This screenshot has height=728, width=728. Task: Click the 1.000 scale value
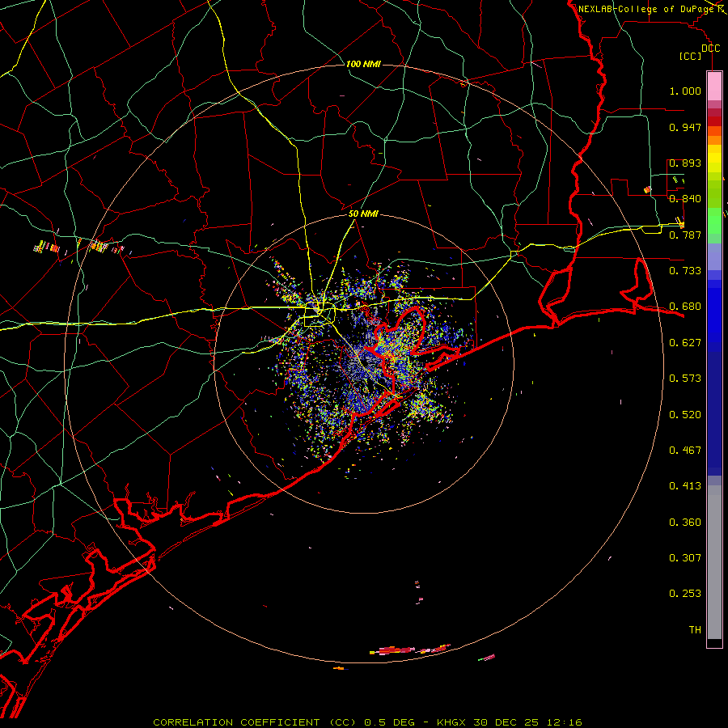pyautogui.click(x=685, y=91)
